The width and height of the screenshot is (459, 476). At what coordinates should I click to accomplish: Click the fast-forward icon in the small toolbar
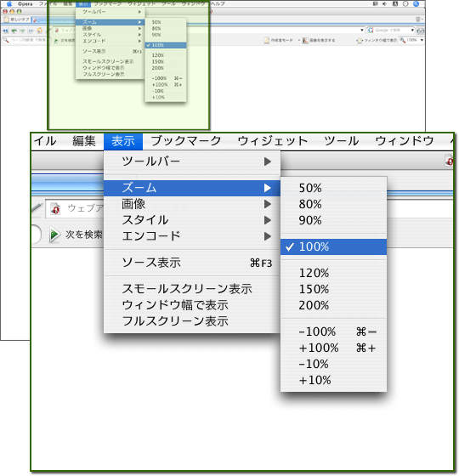tap(31, 31)
